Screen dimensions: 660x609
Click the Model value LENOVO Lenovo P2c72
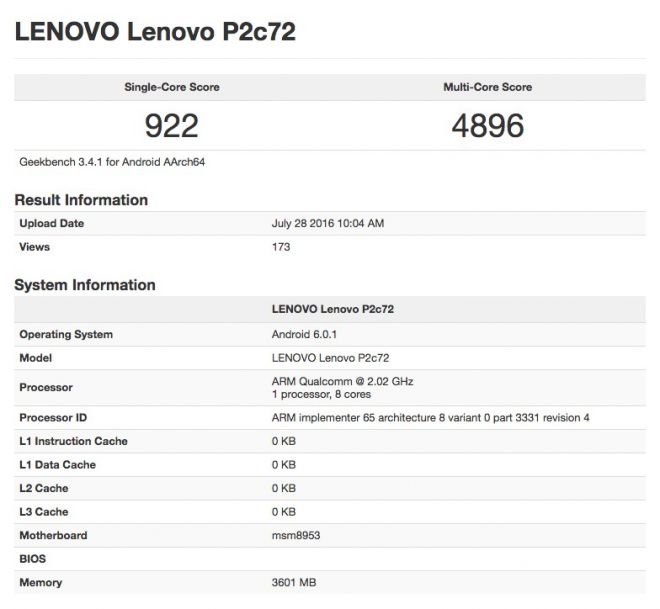pyautogui.click(x=330, y=358)
